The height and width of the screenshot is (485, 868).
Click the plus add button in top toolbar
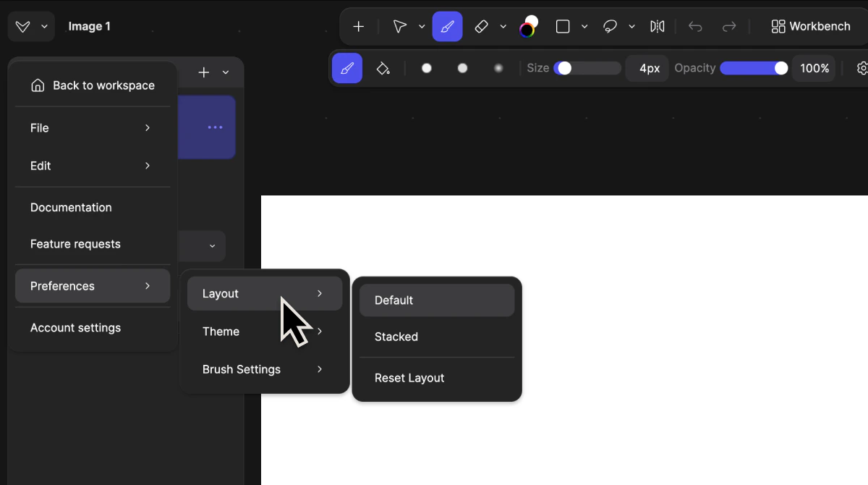[358, 27]
